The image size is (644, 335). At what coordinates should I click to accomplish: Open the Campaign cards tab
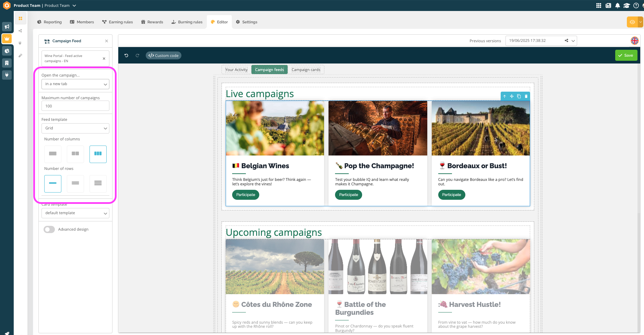pos(306,70)
